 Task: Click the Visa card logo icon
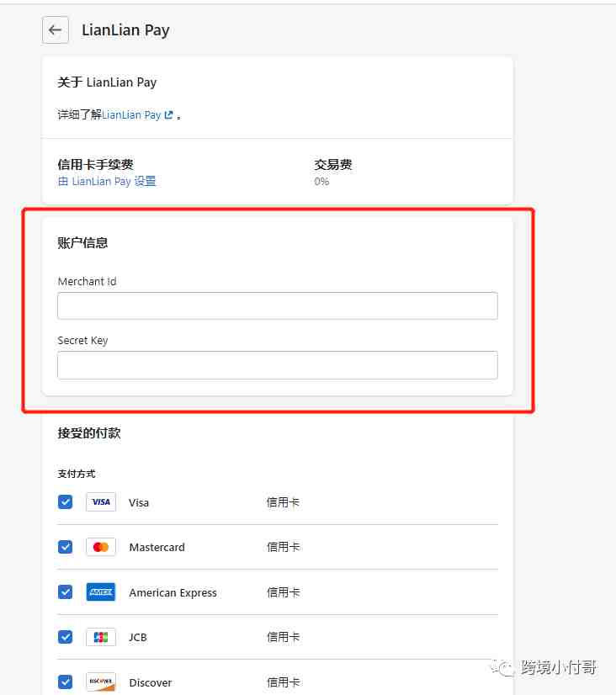click(101, 502)
